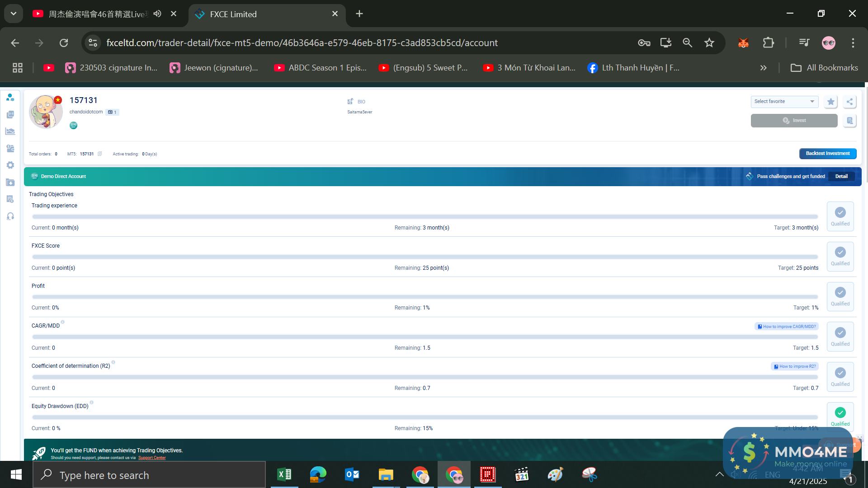Copy the MT5 account number icon

click(100, 154)
